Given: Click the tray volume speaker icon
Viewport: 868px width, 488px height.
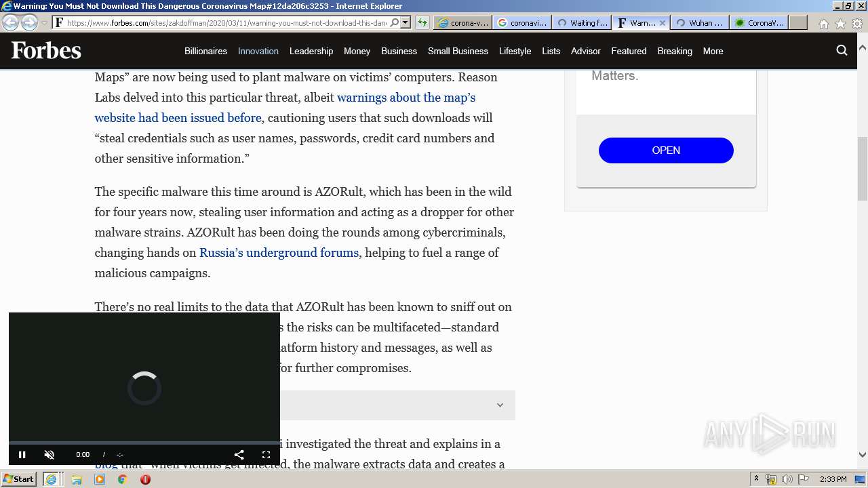Looking at the screenshot, I should (x=787, y=479).
